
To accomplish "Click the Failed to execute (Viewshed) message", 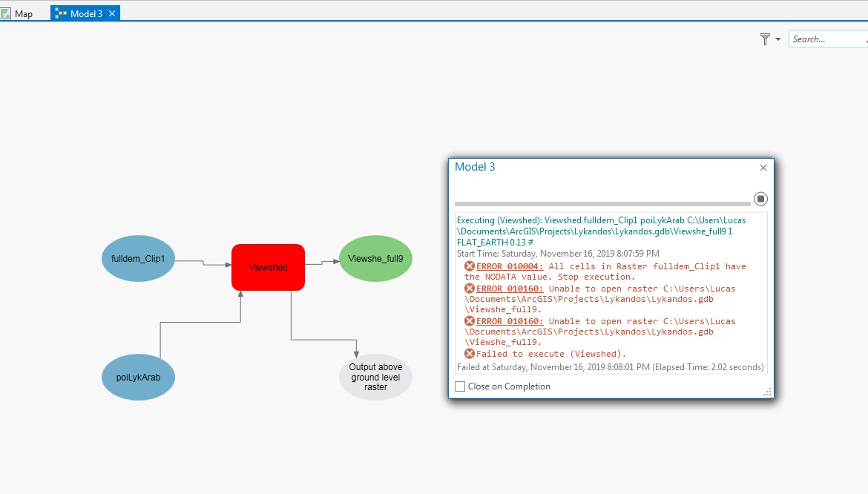I will pos(550,354).
